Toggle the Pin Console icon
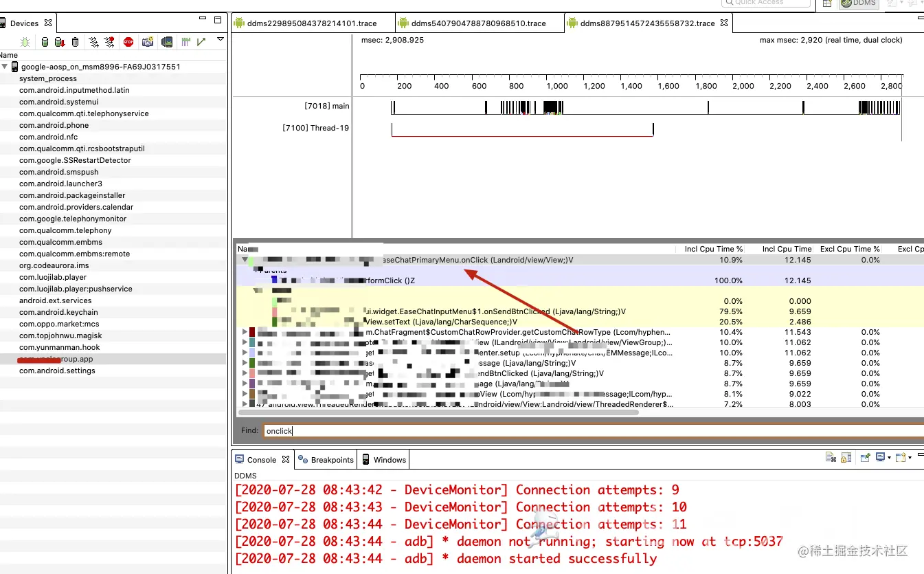Screen dimensions: 924x574 pyautogui.click(x=866, y=457)
